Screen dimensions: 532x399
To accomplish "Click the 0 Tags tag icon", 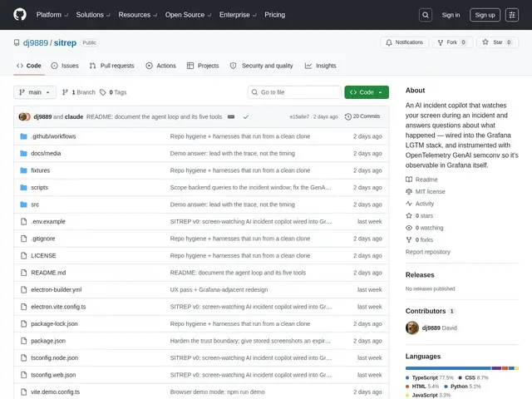I will 103,92.
